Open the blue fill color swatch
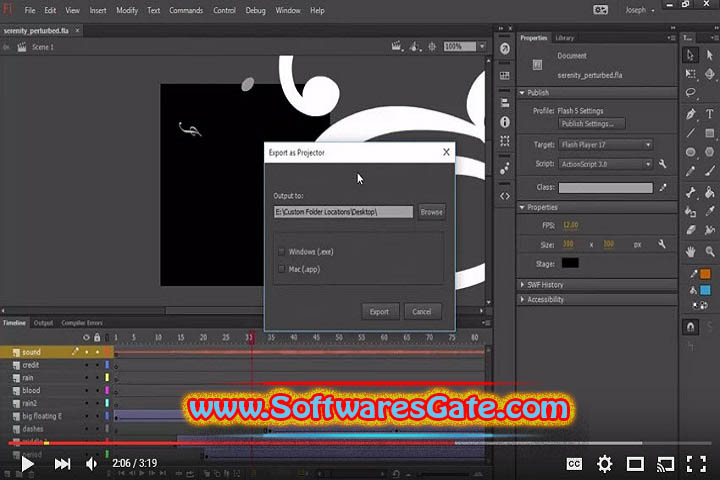 (x=705, y=290)
